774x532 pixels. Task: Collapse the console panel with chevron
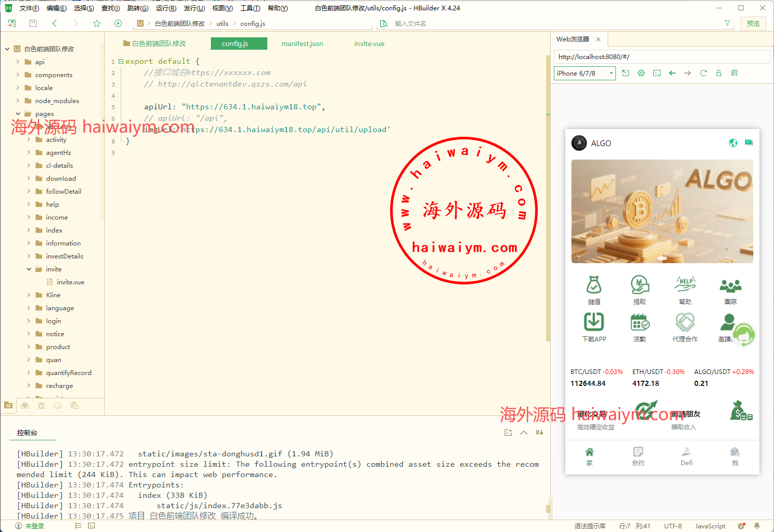(x=524, y=433)
